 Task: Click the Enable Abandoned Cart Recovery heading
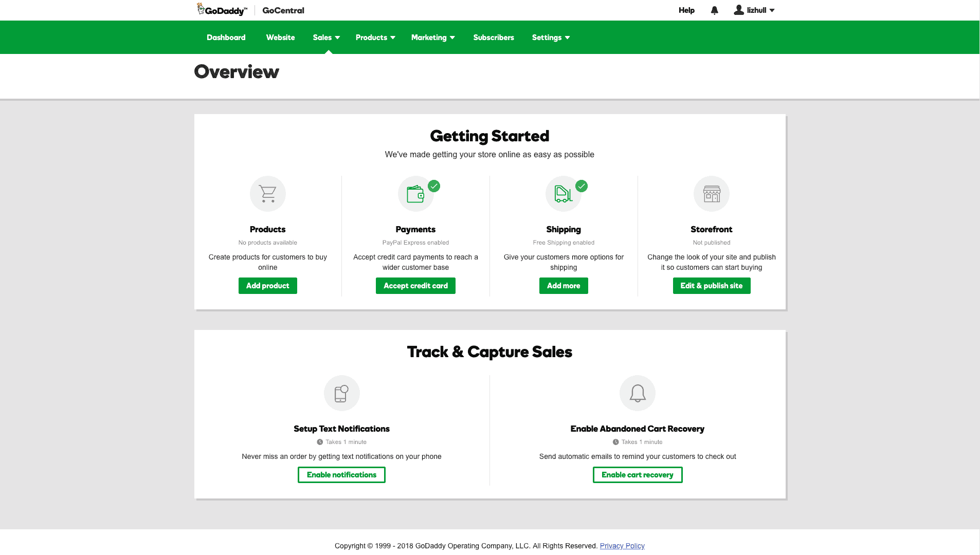click(638, 429)
